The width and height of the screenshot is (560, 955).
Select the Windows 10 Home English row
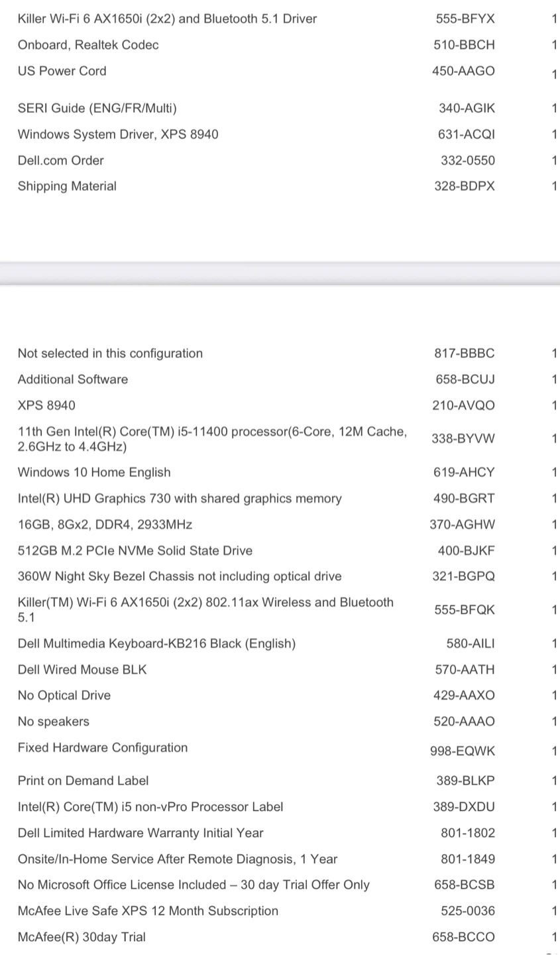[94, 472]
